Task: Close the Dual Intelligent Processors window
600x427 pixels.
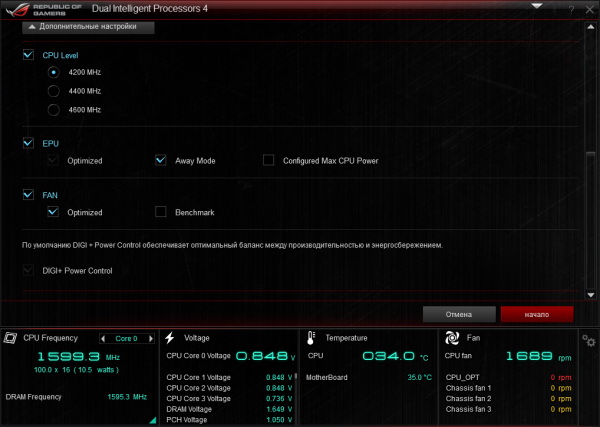Action: tap(590, 10)
